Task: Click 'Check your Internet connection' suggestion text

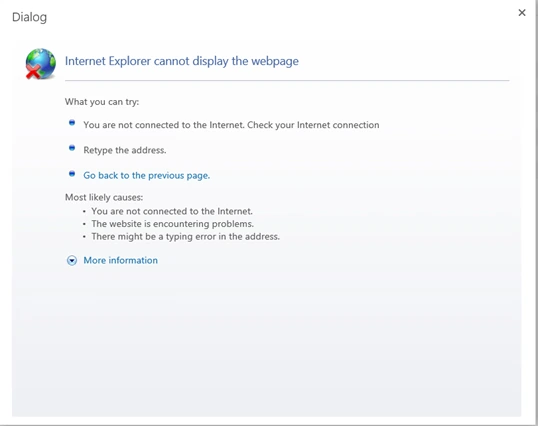Action: click(x=313, y=125)
